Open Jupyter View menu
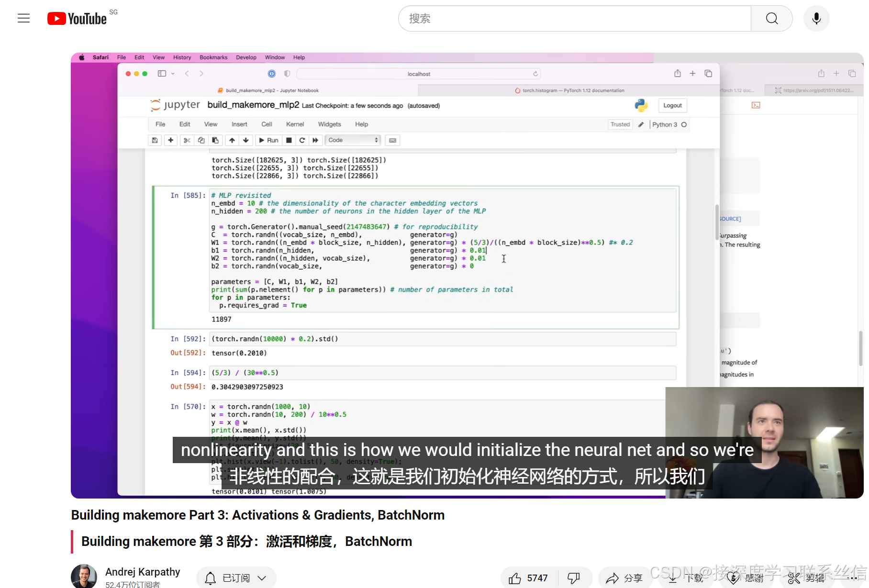The height and width of the screenshot is (588, 869). 211,124
